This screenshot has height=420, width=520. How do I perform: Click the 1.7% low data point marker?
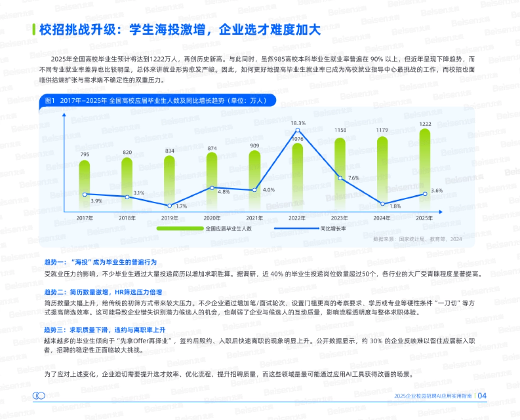[169, 205]
